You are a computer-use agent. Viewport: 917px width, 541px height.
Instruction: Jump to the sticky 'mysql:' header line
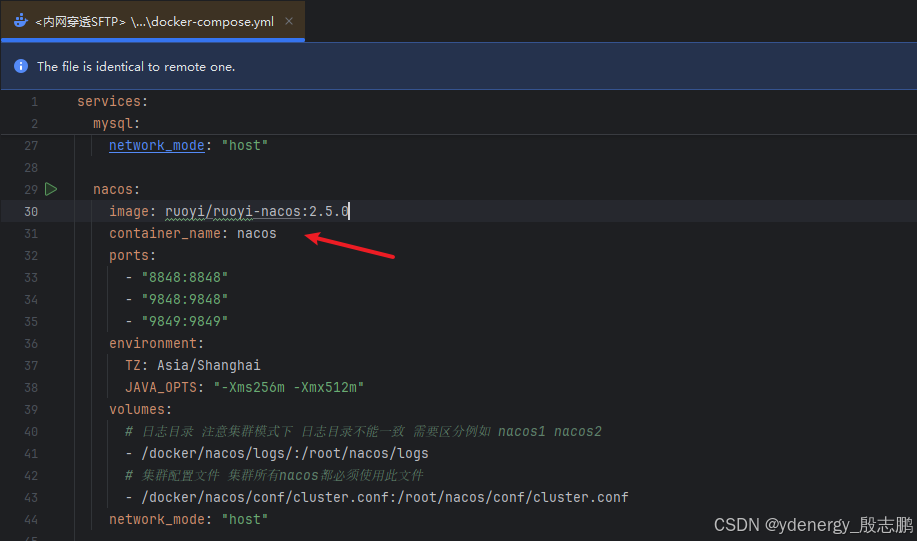116,123
